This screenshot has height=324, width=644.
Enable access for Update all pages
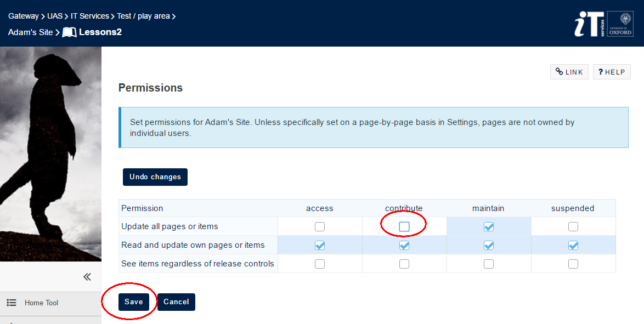pos(320,226)
